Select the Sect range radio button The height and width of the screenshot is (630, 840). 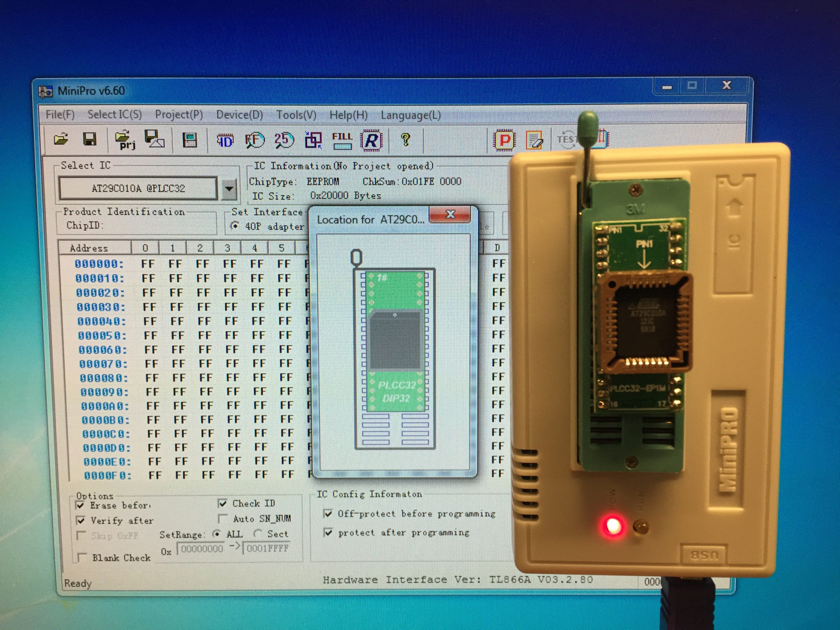(257, 533)
